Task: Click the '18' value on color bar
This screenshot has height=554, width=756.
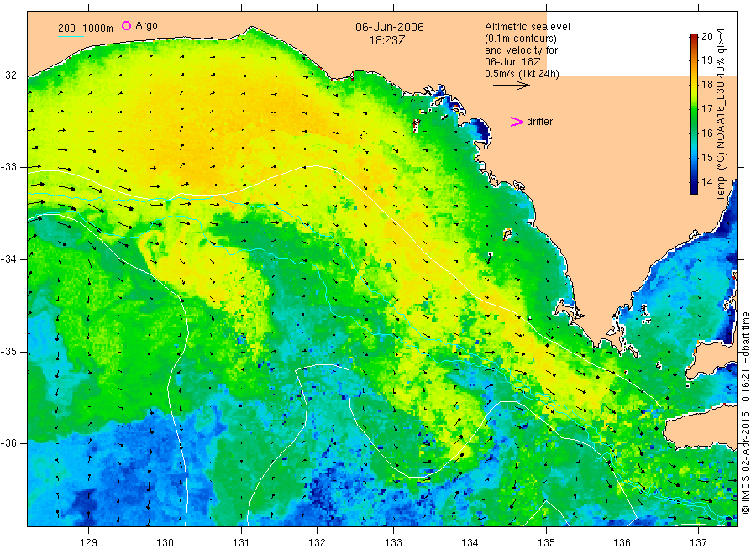Action: click(x=706, y=84)
